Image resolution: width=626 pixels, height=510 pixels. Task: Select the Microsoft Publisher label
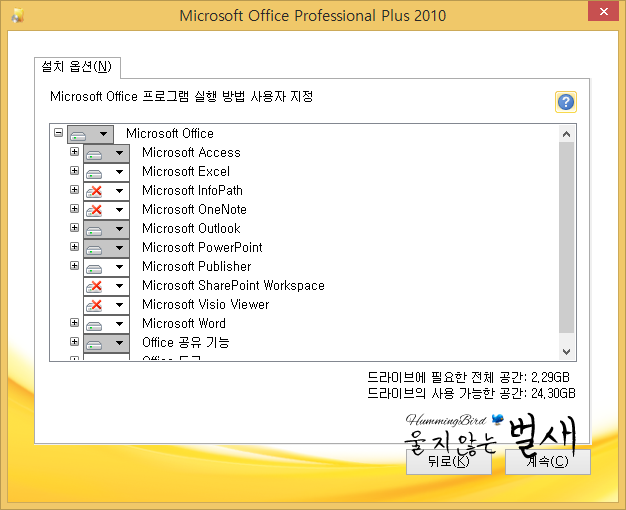197,266
